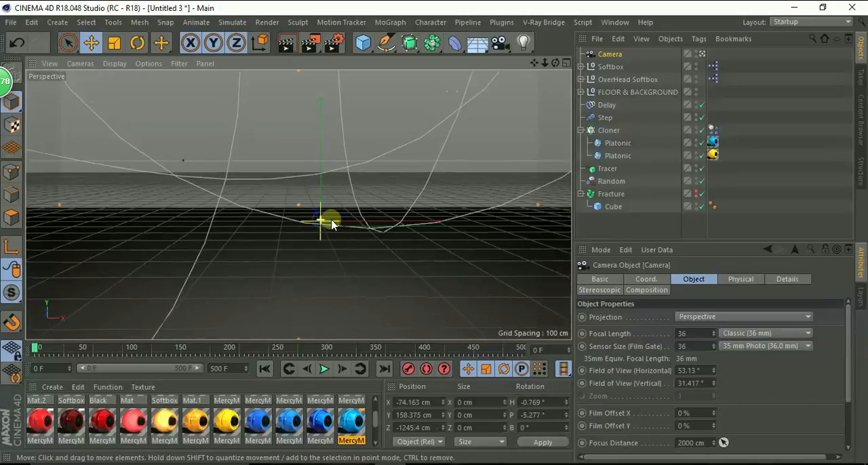Toggle Random effector enable checkmark
This screenshot has height=465, width=868.
pos(702,181)
